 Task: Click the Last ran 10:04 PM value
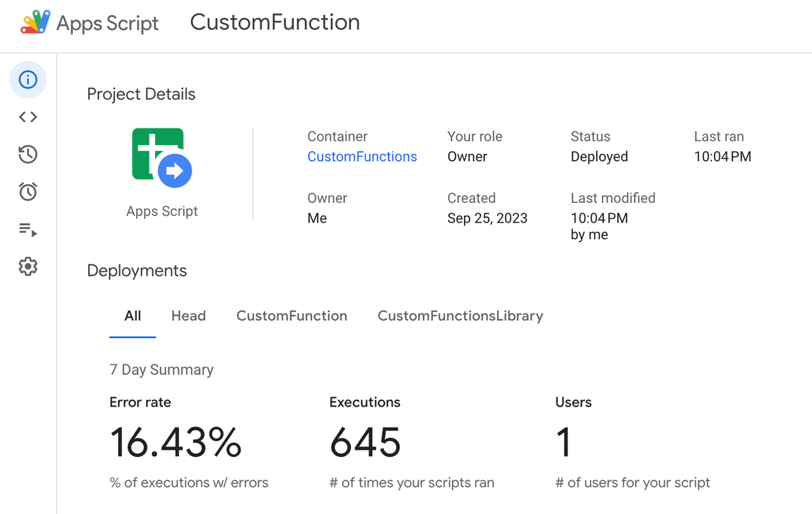point(723,157)
